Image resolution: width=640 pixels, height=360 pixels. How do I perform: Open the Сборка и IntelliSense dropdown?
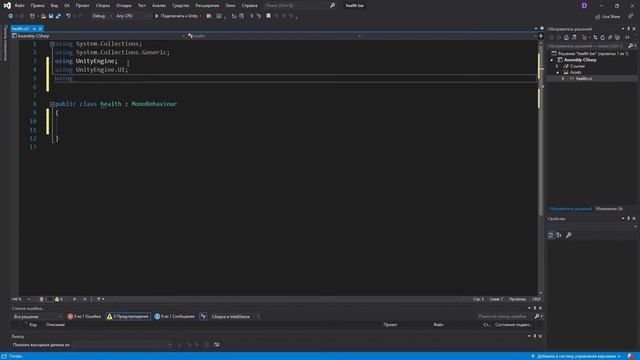point(236,317)
